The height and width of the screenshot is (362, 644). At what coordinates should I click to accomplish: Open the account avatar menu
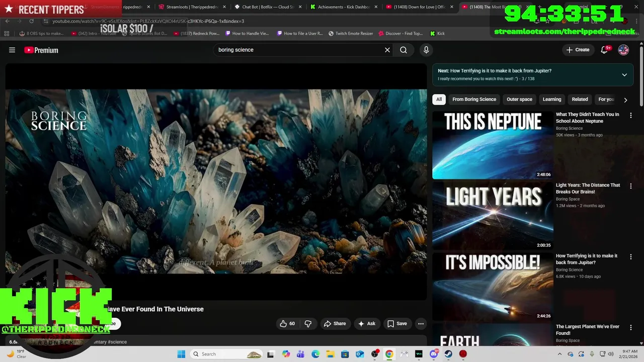tap(623, 50)
